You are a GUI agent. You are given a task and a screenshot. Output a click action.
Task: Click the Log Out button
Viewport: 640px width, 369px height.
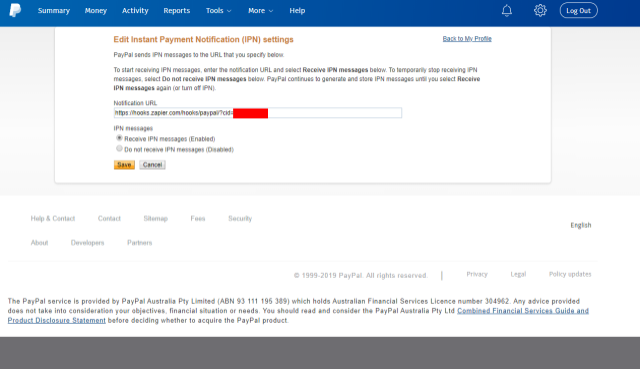[x=578, y=11]
